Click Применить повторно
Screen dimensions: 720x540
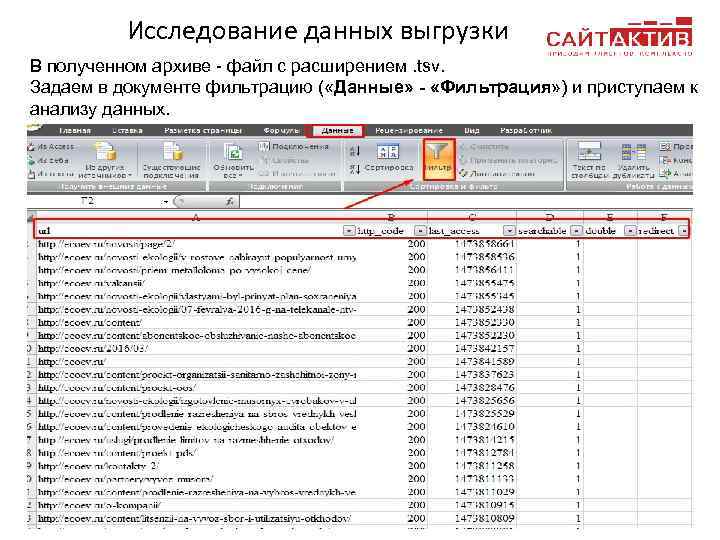click(x=508, y=160)
